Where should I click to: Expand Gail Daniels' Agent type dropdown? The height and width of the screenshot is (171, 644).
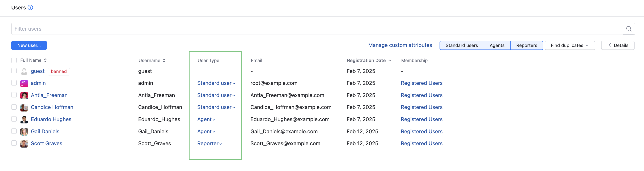coord(206,132)
